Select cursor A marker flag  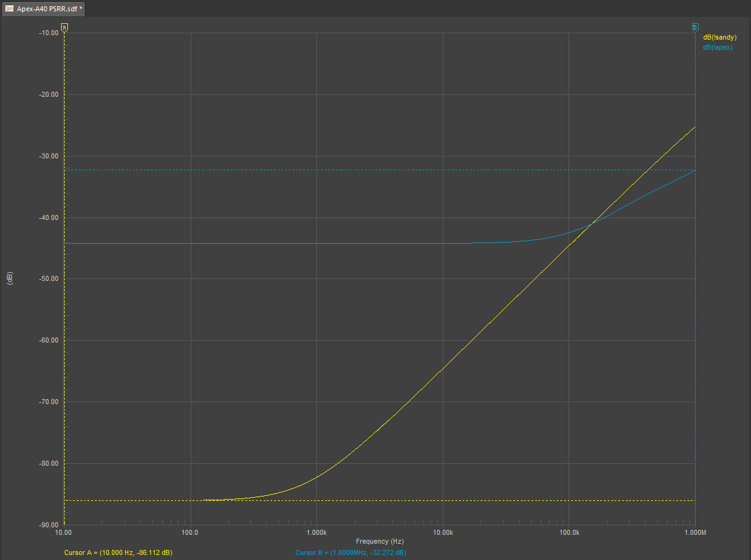coord(64,28)
